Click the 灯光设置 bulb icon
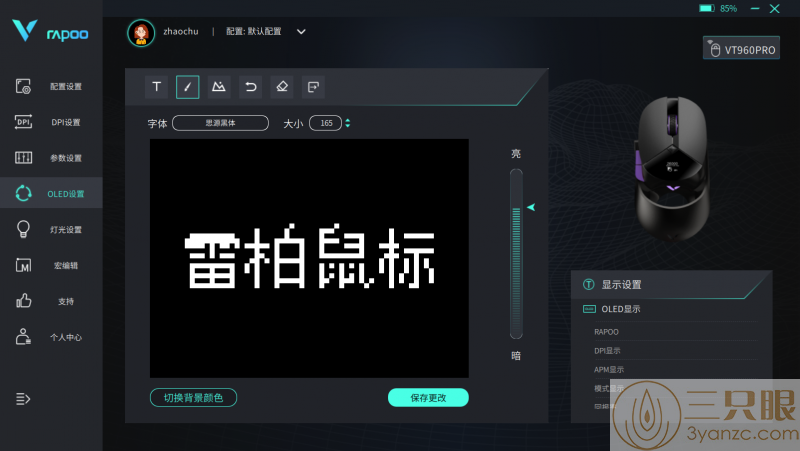Viewport: 800px width, 451px height. (23, 229)
